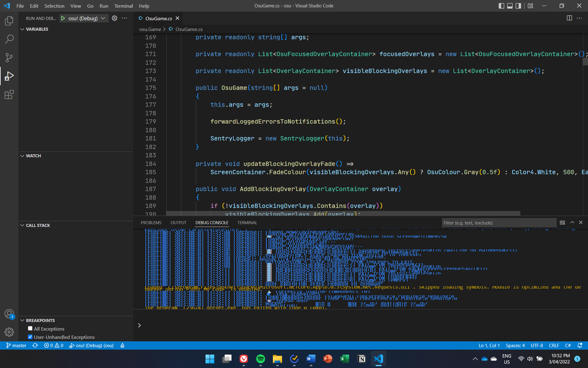Image resolution: width=588 pixels, height=368 pixels.
Task: Open the Explorer view in the activity bar
Action: [x=9, y=21]
